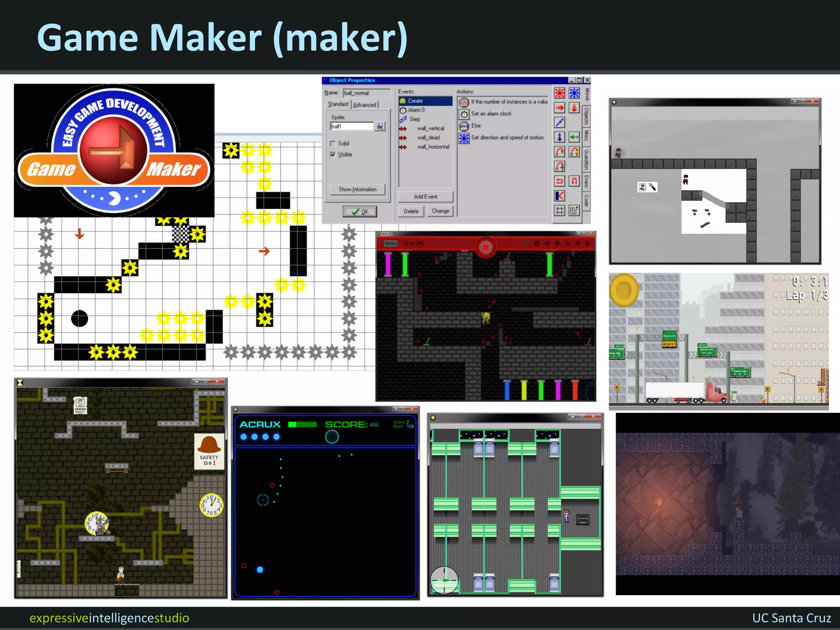Screen dimensions: 840x630
Task: Choose the Reverse Horizontal direction icon
Action: click(x=559, y=181)
